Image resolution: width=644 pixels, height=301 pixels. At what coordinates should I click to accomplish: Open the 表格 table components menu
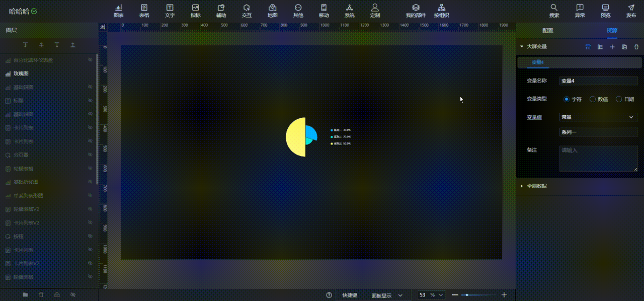click(144, 11)
